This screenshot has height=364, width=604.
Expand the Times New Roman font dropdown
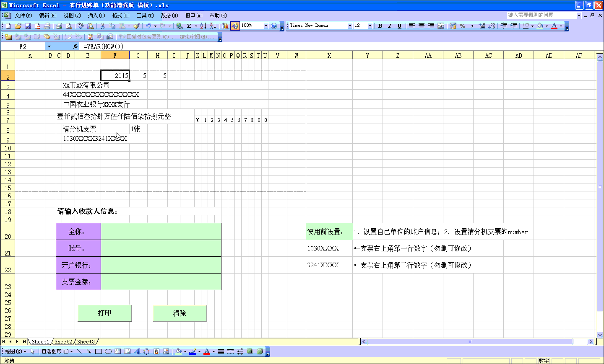click(350, 26)
